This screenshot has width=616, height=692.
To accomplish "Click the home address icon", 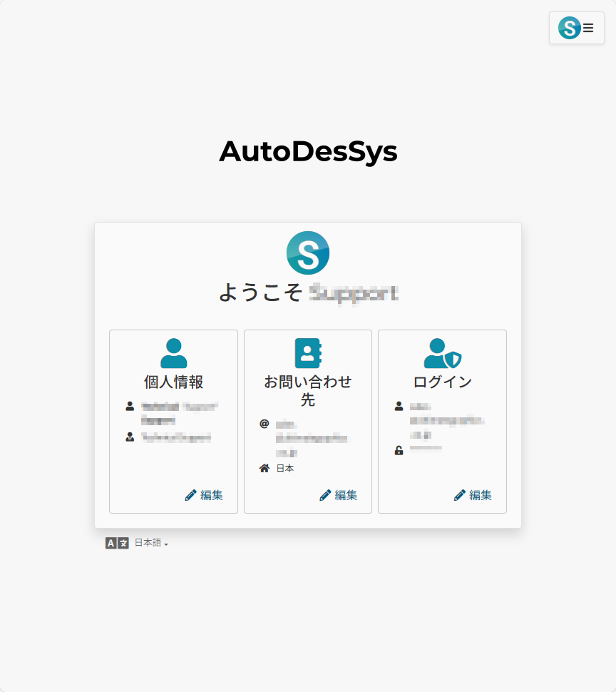I will (265, 468).
